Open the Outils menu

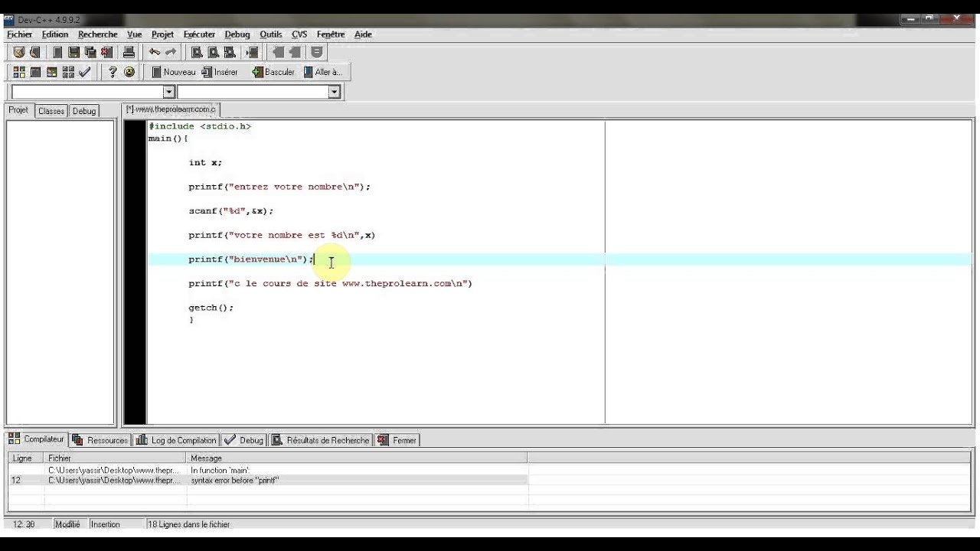click(x=270, y=34)
